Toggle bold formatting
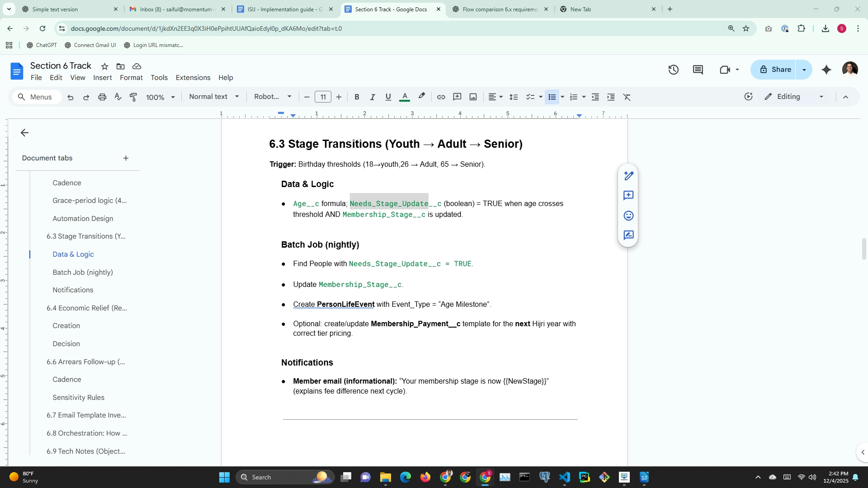868x488 pixels. click(x=357, y=97)
